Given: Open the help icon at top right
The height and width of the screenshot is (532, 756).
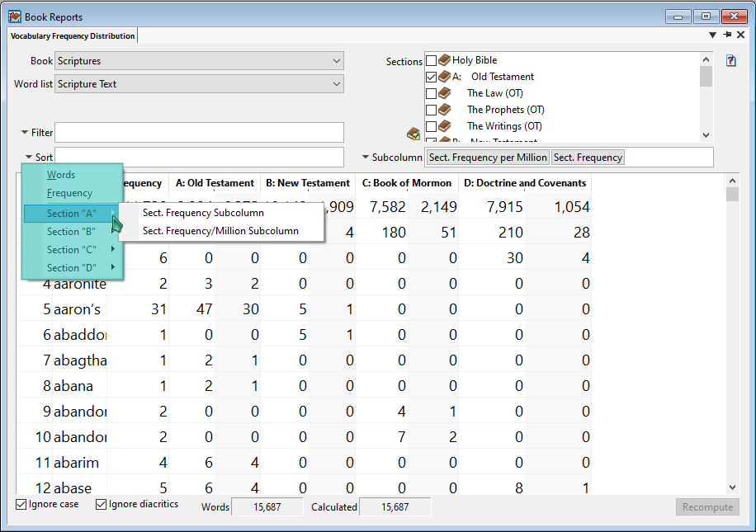Looking at the screenshot, I should point(731,61).
